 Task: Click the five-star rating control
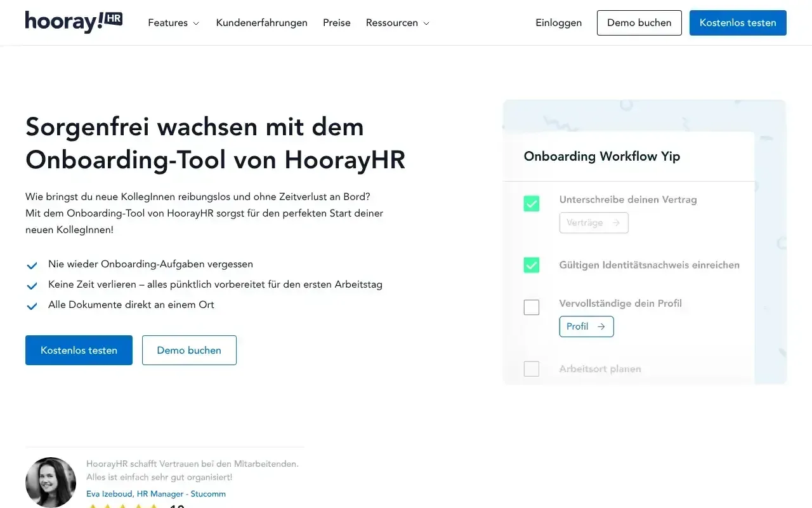tap(123, 506)
